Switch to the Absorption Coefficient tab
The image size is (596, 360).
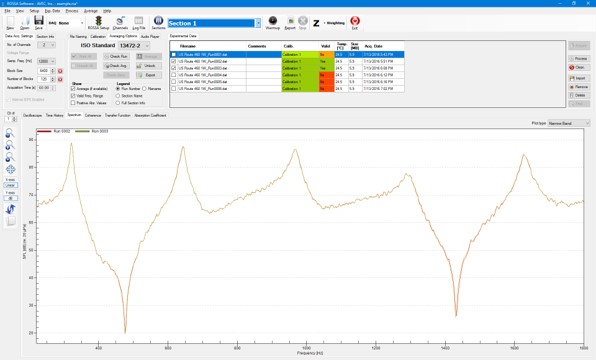[x=150, y=115]
